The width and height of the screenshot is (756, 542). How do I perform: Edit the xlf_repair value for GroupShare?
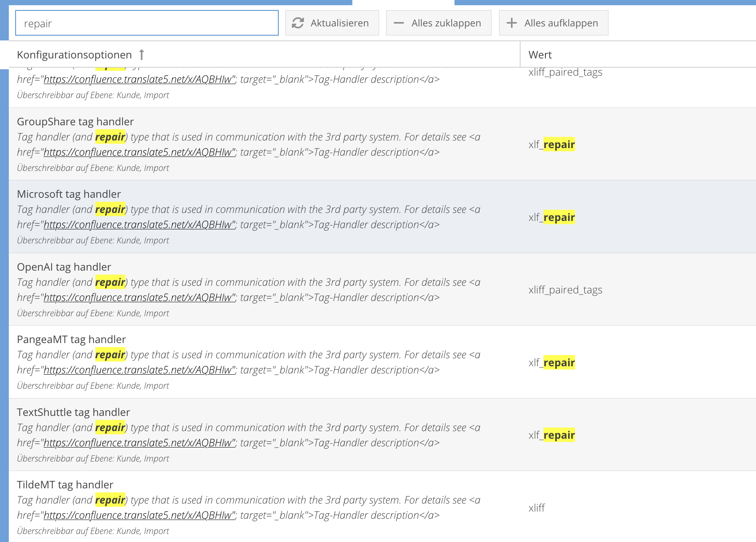551,145
